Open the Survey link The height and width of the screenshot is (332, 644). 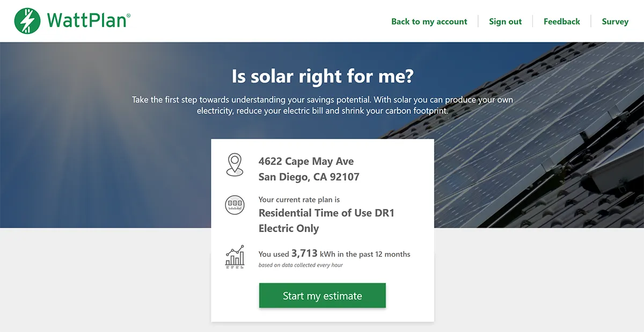(614, 21)
